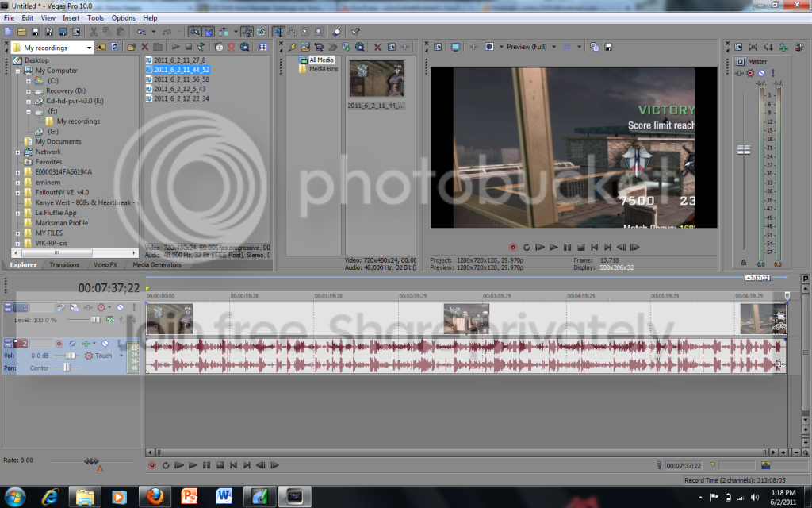Select the Zoom Edit tool

[x=319, y=32]
